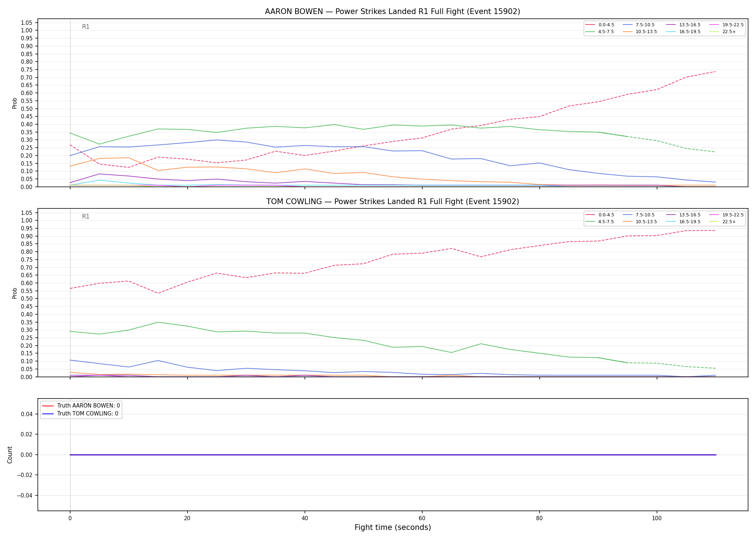Image resolution: width=756 pixels, height=540 pixels.
Task: Click the 'Count' y-axis label
Action: [x=10, y=455]
